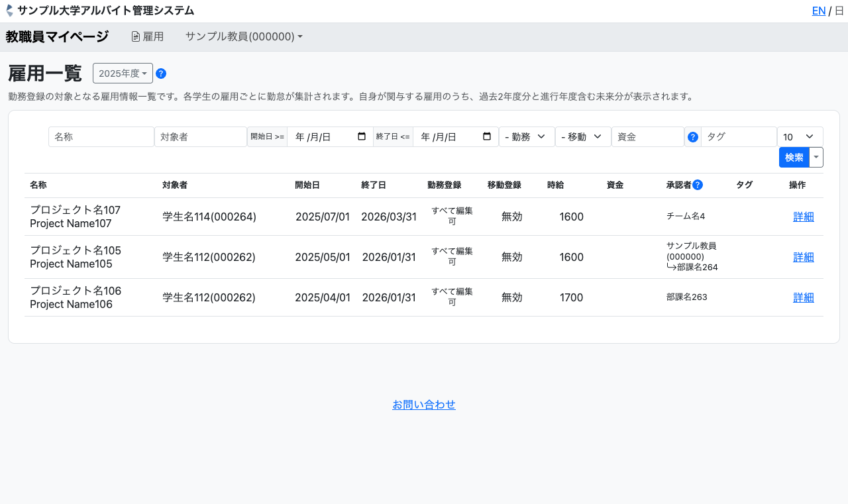Expand the arrow next to the 検索 button
The image size is (848, 504).
(x=816, y=158)
